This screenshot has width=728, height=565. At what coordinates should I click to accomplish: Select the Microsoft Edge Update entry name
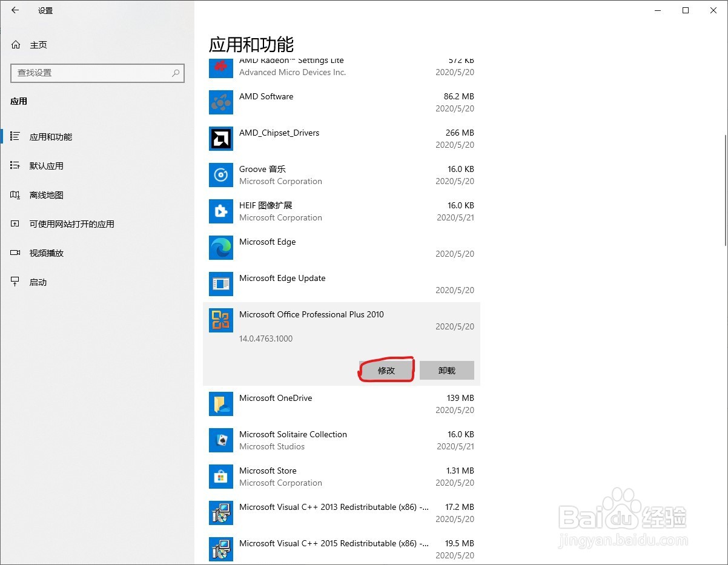click(x=282, y=278)
